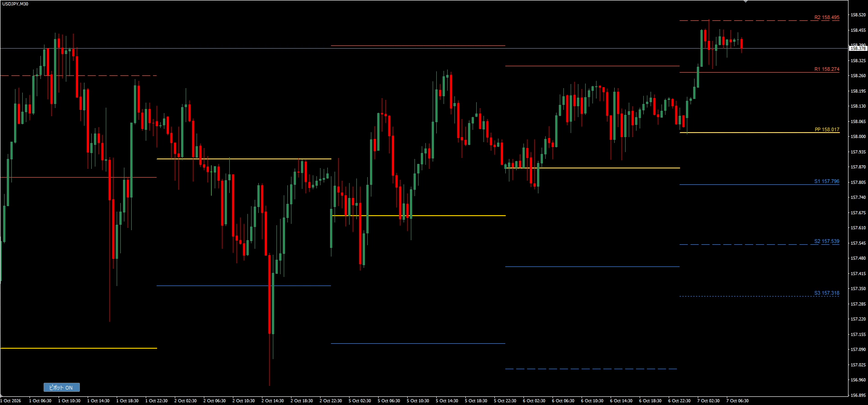Select the 1 Oct 14:30 time label
Image resolution: width=868 pixels, height=405 pixels.
click(98, 401)
